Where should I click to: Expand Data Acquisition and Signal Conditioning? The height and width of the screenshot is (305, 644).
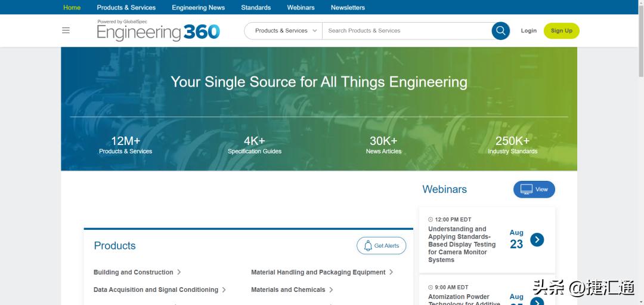(224, 289)
